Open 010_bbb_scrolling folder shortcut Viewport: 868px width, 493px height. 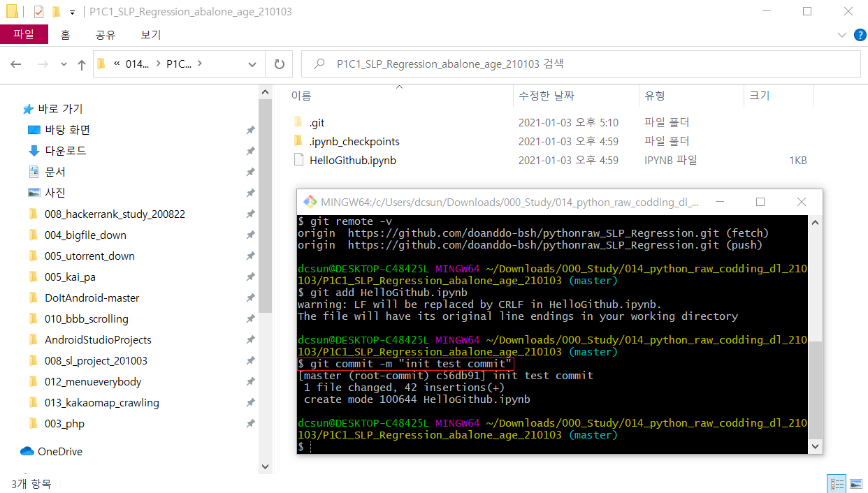tap(86, 318)
